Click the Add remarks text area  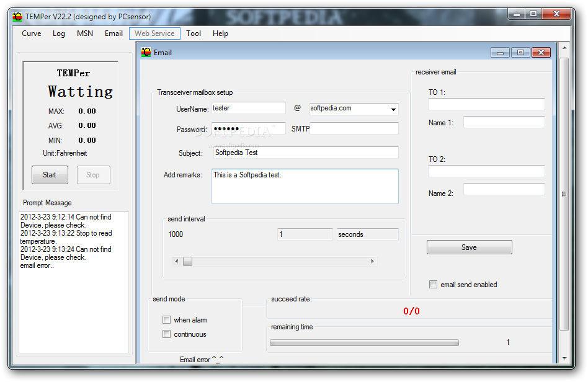305,186
